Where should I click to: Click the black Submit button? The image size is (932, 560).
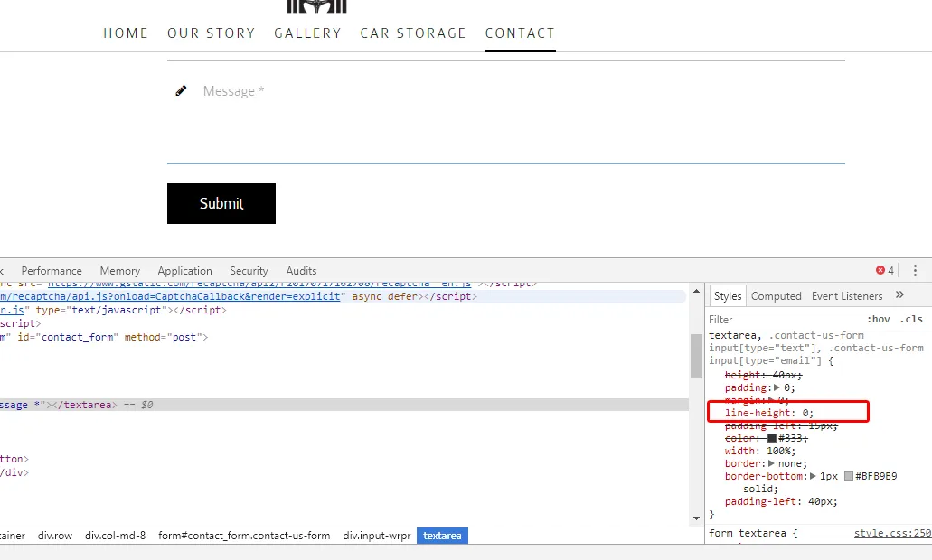[221, 204]
